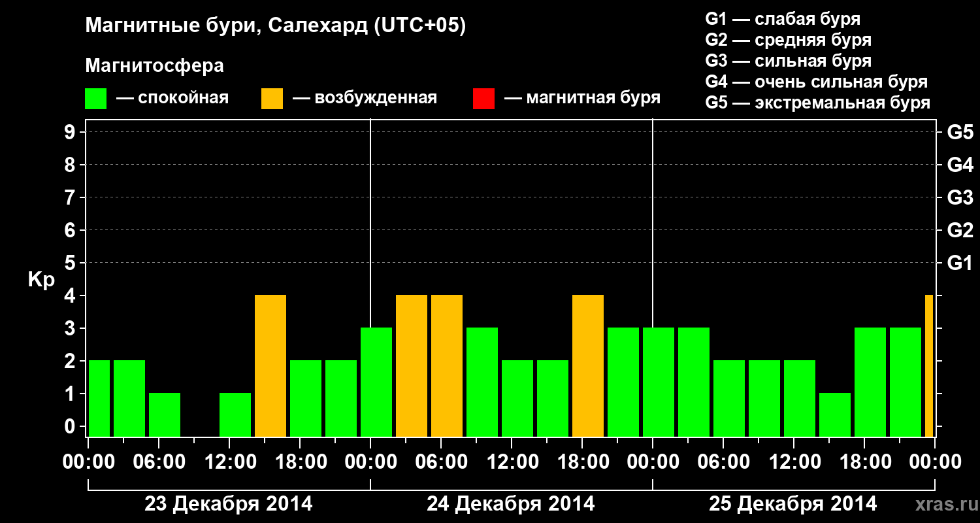Click the '06:00' tick under 24 Декабря
The width and height of the screenshot is (980, 523).
click(441, 462)
